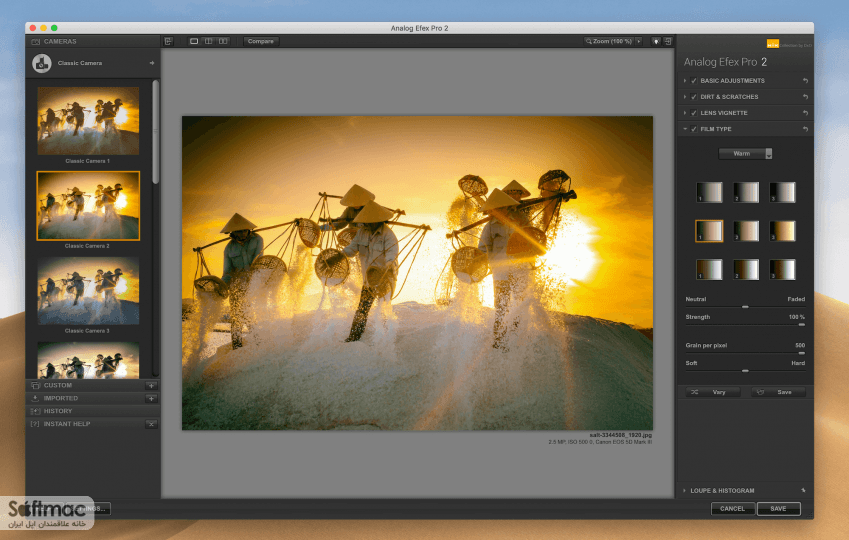The width and height of the screenshot is (849, 540).
Task: Click the Neutral to Faded slider
Action: click(745, 307)
